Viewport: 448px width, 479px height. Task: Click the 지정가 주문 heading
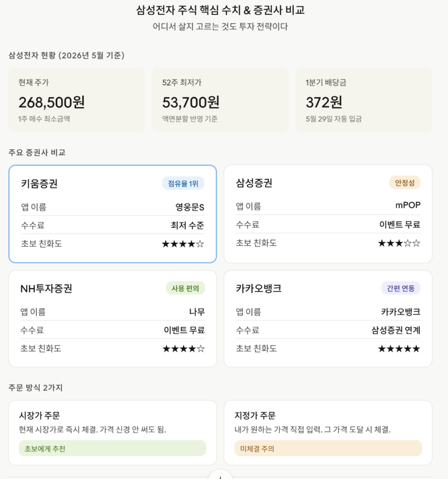(x=255, y=415)
